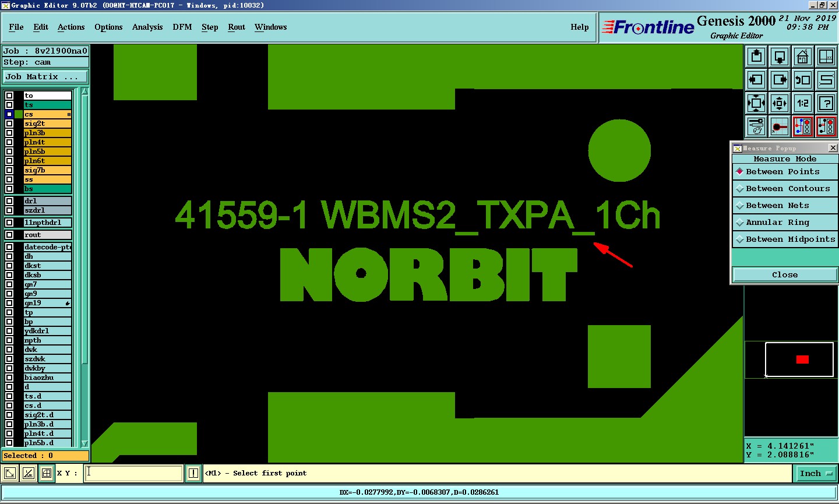Select Between Points measure mode
Image resolution: width=839 pixels, height=504 pixels.
(785, 171)
